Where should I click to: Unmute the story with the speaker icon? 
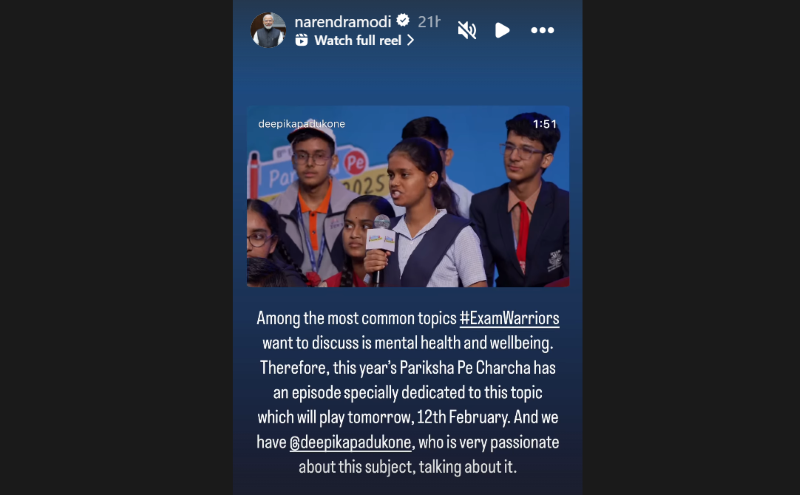(466, 30)
